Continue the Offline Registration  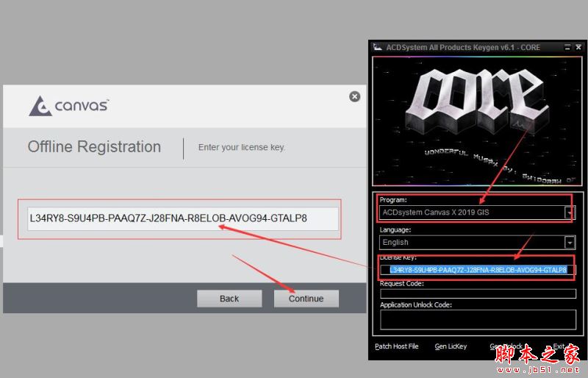tap(306, 299)
